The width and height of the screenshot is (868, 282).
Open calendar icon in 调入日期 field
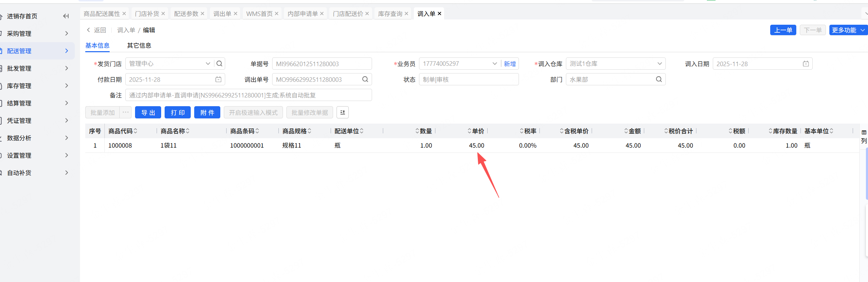click(806, 64)
